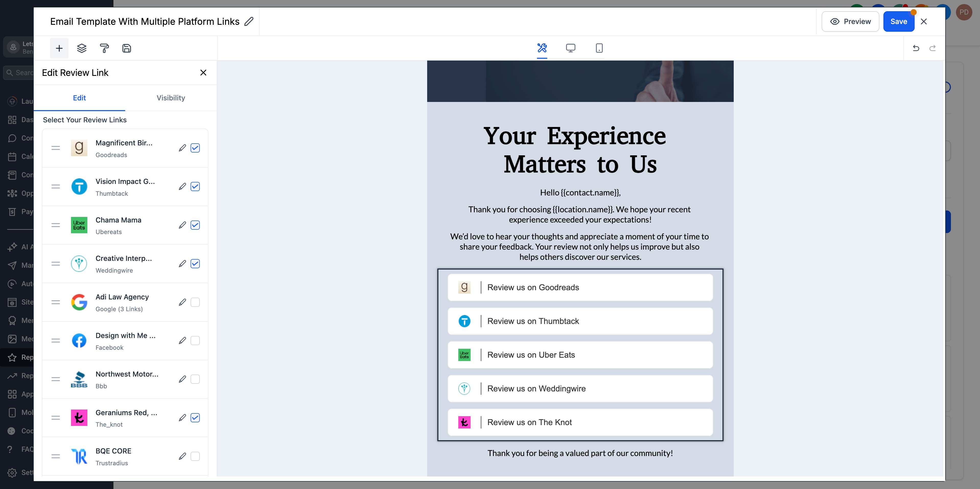This screenshot has height=489, width=980.
Task: Uncheck the Magnificent Bir... Goodreads checkbox
Action: pyautogui.click(x=195, y=148)
